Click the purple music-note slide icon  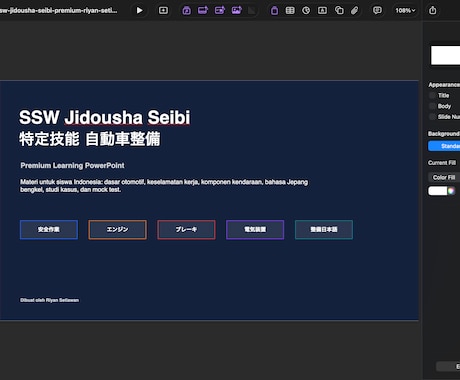coord(187,10)
